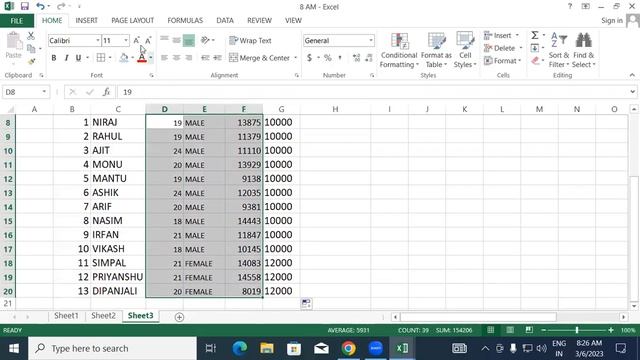Add a new sheet with plus icon
The width and height of the screenshot is (640, 360).
179,317
